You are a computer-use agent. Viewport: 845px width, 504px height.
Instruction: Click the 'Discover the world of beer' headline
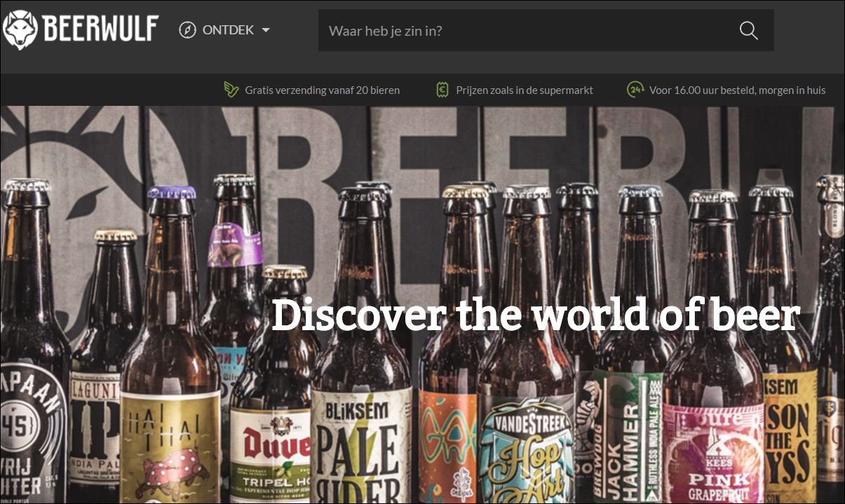[x=535, y=315]
